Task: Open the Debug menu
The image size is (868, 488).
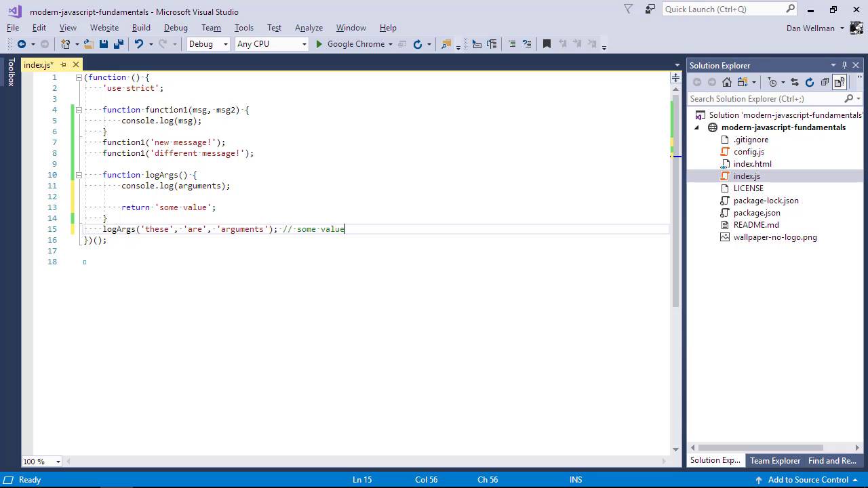Action: click(176, 28)
